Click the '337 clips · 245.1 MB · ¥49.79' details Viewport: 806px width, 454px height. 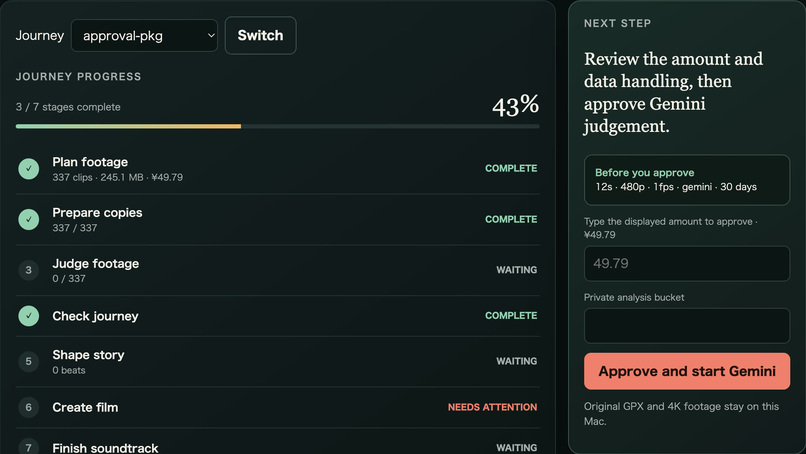(118, 177)
